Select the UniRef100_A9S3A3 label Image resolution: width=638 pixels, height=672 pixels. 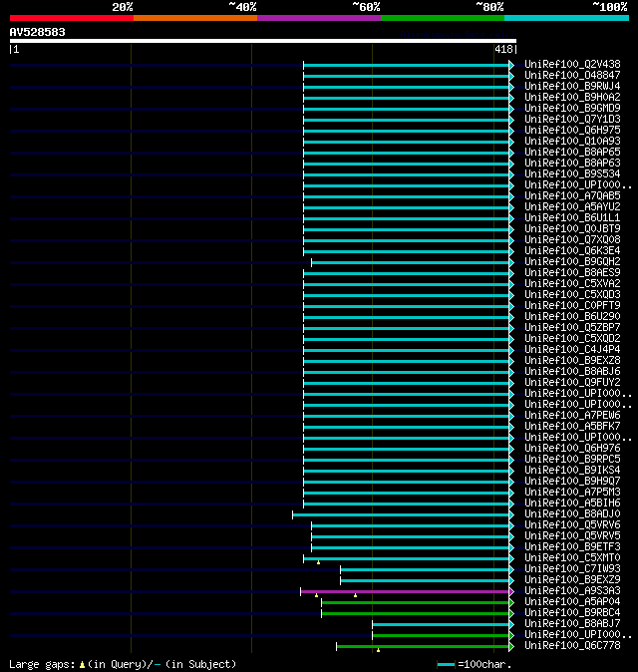point(572,591)
